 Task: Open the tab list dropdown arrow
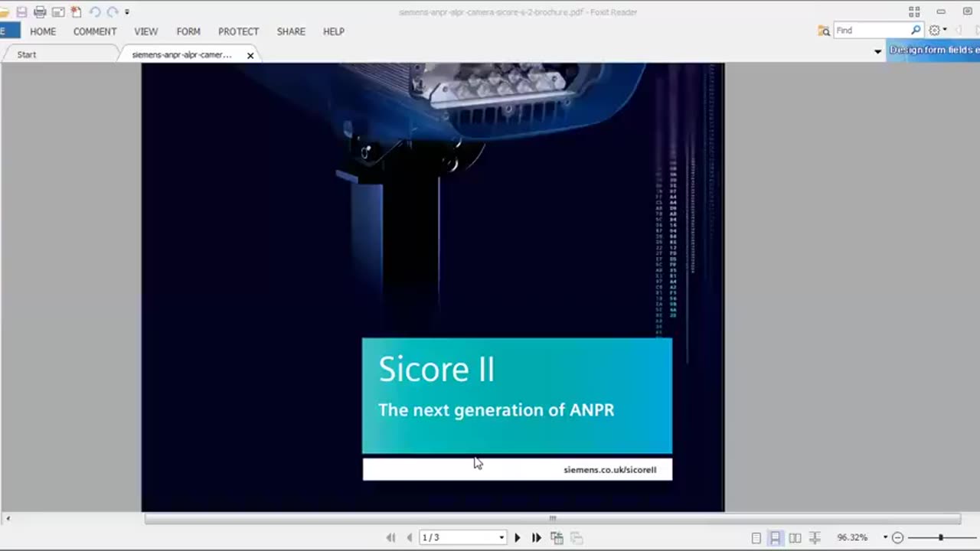[x=877, y=51]
